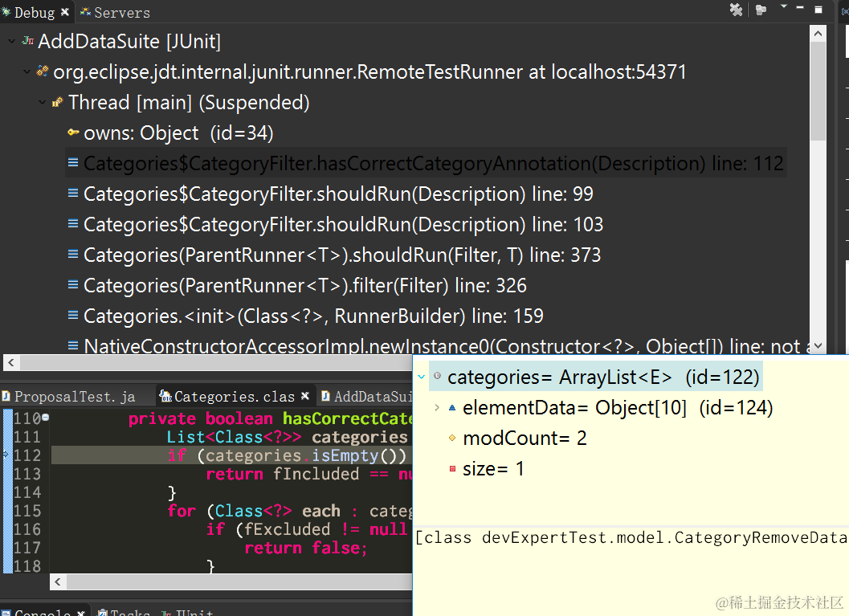Click the key icon beside owns: Object
849x616 pixels.
click(x=73, y=132)
